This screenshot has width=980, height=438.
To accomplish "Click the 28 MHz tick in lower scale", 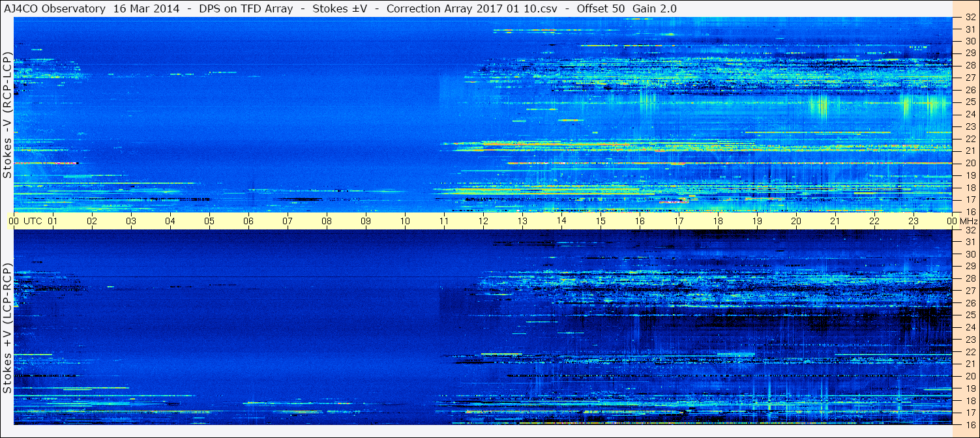I will 969,278.
